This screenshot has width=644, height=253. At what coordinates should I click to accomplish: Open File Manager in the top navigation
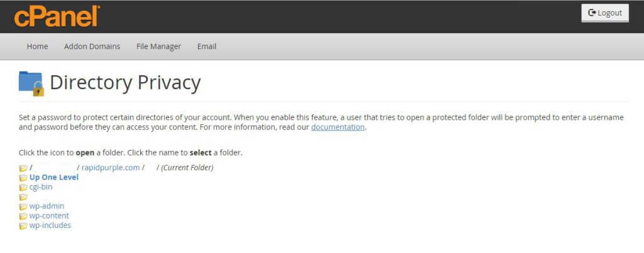click(x=158, y=46)
